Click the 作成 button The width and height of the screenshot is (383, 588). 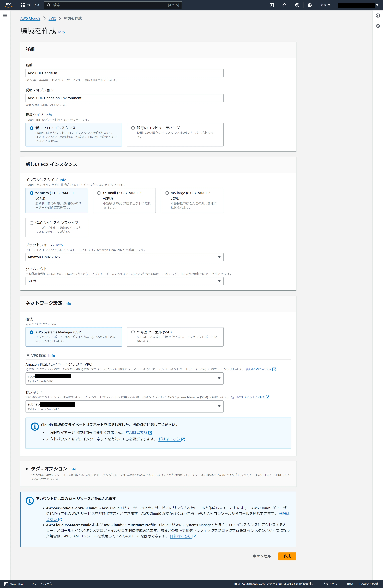click(287, 556)
